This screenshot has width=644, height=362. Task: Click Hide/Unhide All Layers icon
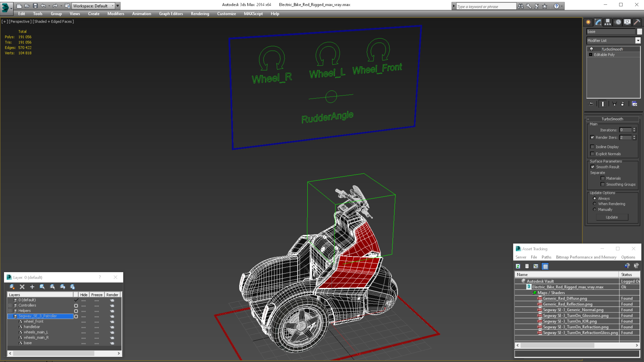click(x=63, y=287)
